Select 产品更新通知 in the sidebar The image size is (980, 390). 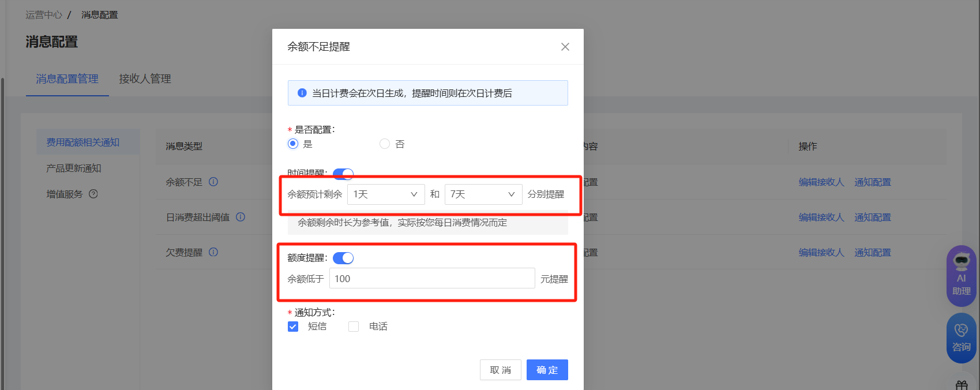coord(74,168)
